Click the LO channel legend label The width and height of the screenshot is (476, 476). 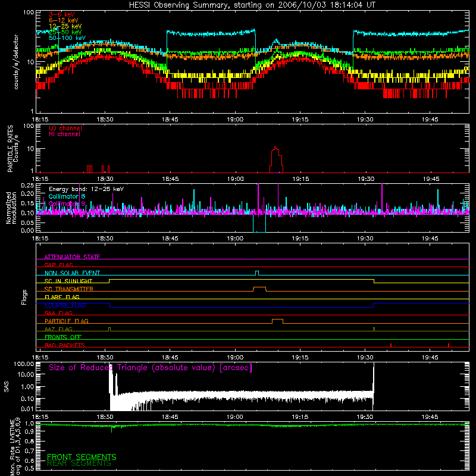point(65,128)
